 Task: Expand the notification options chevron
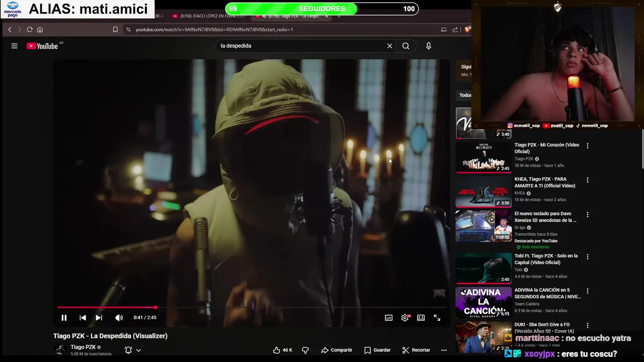138,350
